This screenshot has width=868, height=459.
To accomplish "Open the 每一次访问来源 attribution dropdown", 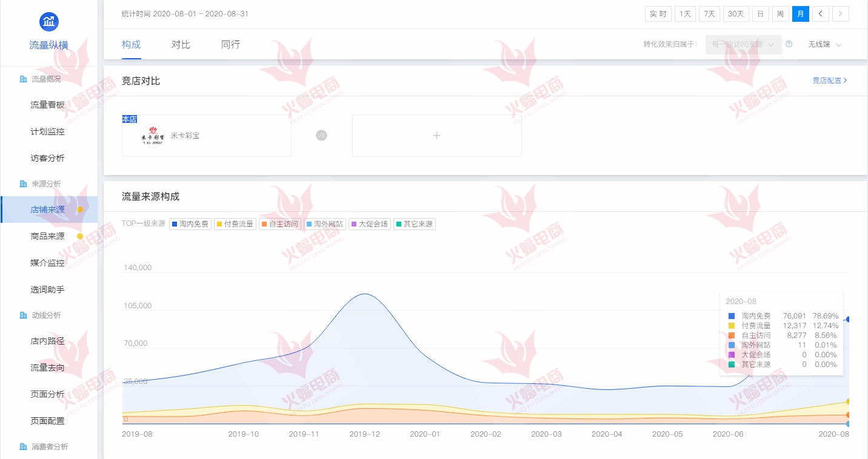I will (743, 44).
